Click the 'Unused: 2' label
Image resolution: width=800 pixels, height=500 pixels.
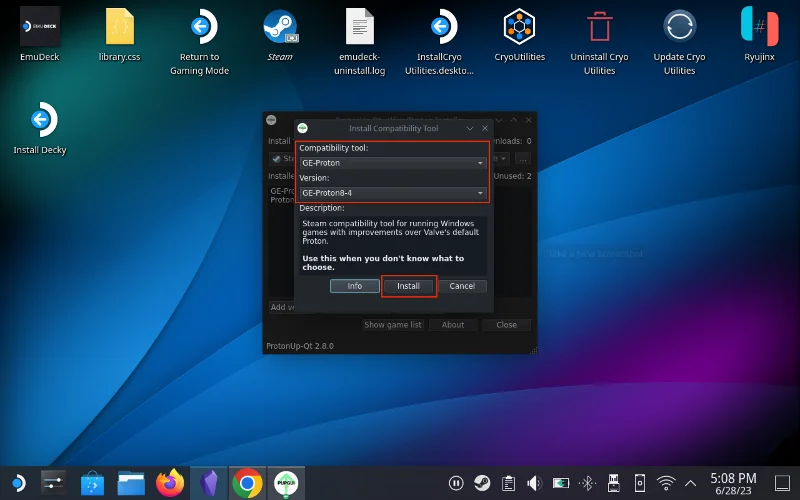point(512,176)
